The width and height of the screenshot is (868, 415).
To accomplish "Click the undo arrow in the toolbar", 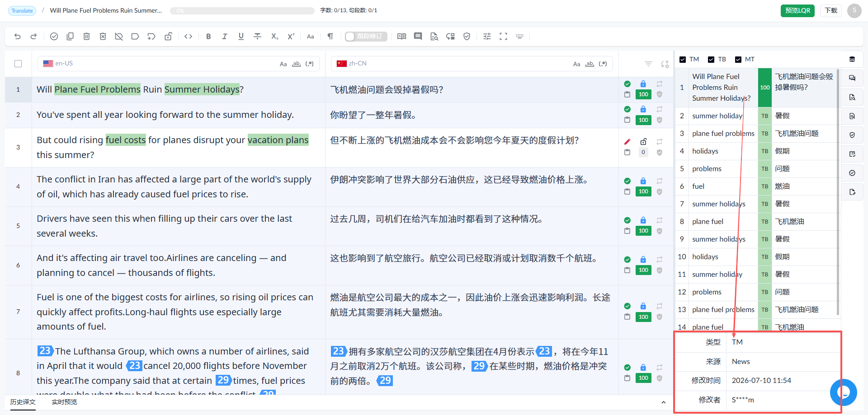I will 18,37.
